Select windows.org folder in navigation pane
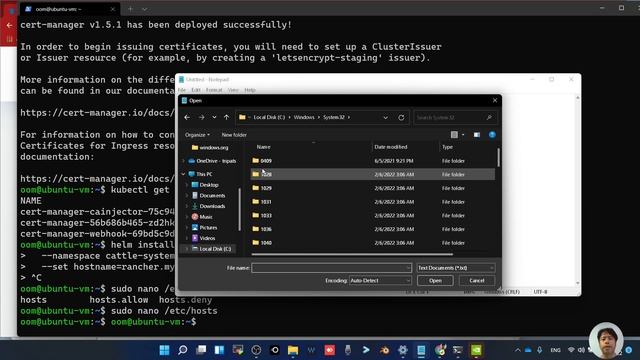The height and width of the screenshot is (360, 640). [210, 147]
